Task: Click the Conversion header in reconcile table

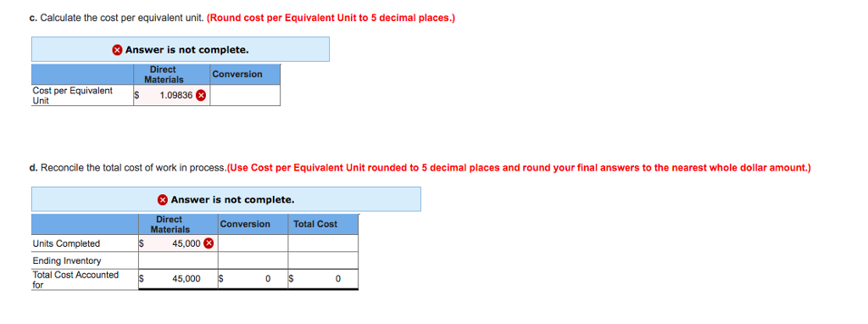Action: [245, 224]
